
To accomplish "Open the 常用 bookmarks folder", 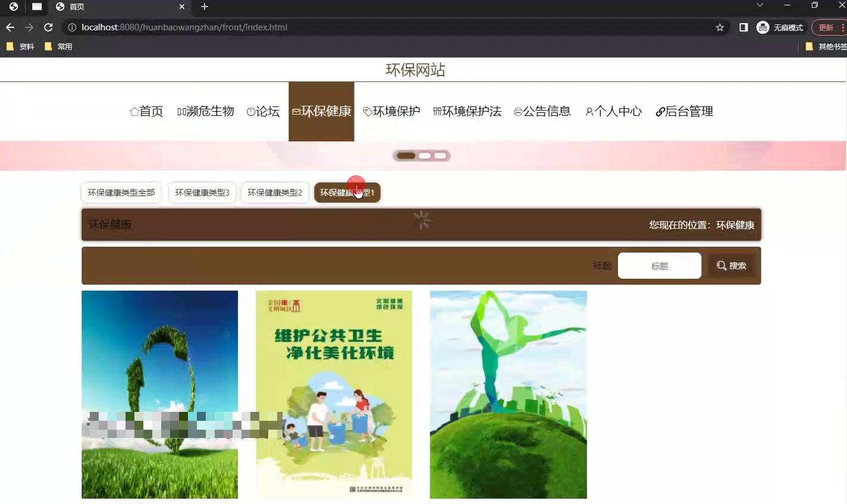I will pos(58,46).
